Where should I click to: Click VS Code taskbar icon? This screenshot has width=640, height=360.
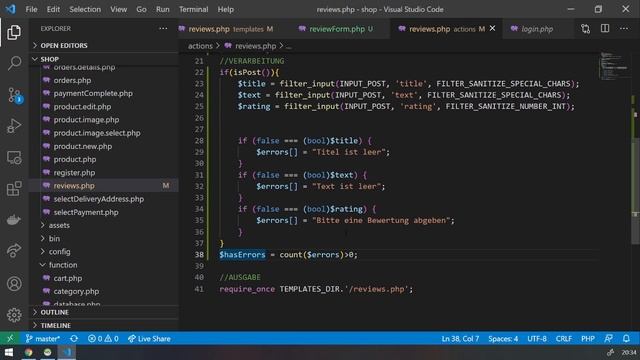click(67, 353)
